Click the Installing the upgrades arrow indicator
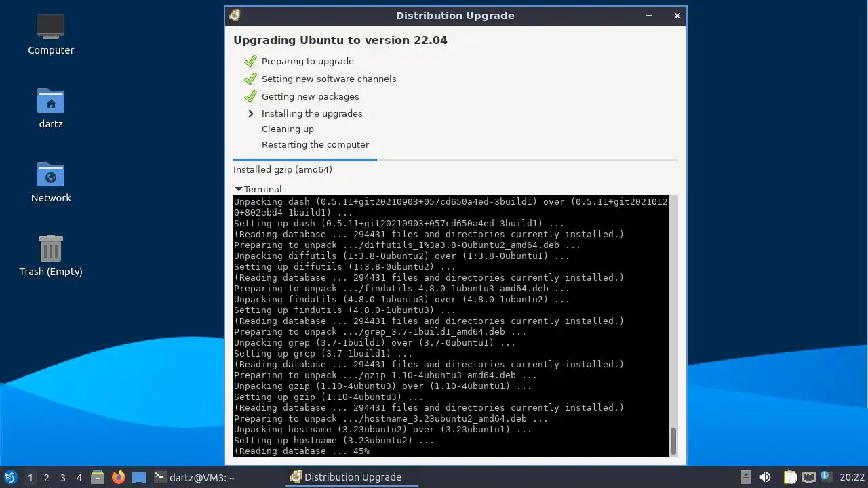The height and width of the screenshot is (488, 868). point(250,113)
